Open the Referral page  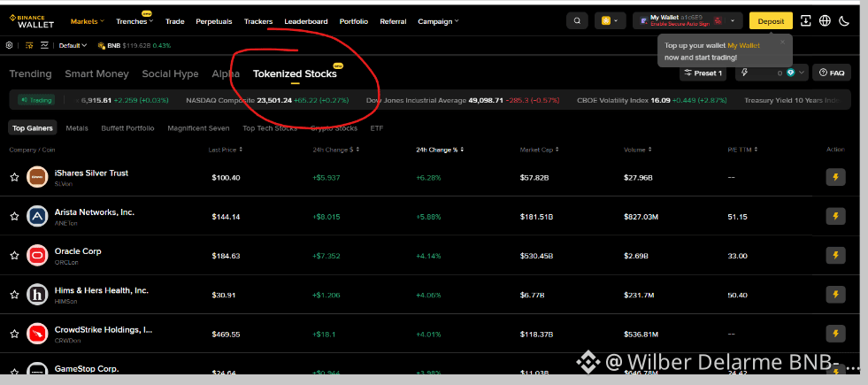pyautogui.click(x=393, y=21)
